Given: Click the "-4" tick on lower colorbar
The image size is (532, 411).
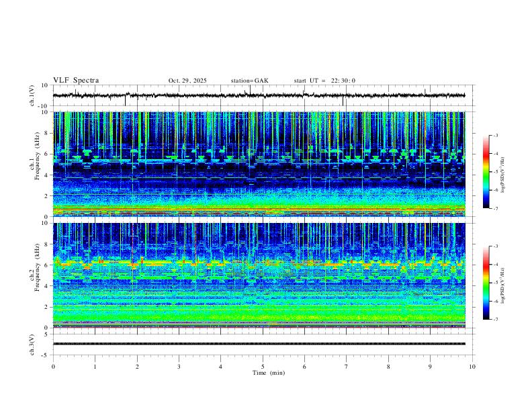Looking at the screenshot, I should tap(496, 265).
